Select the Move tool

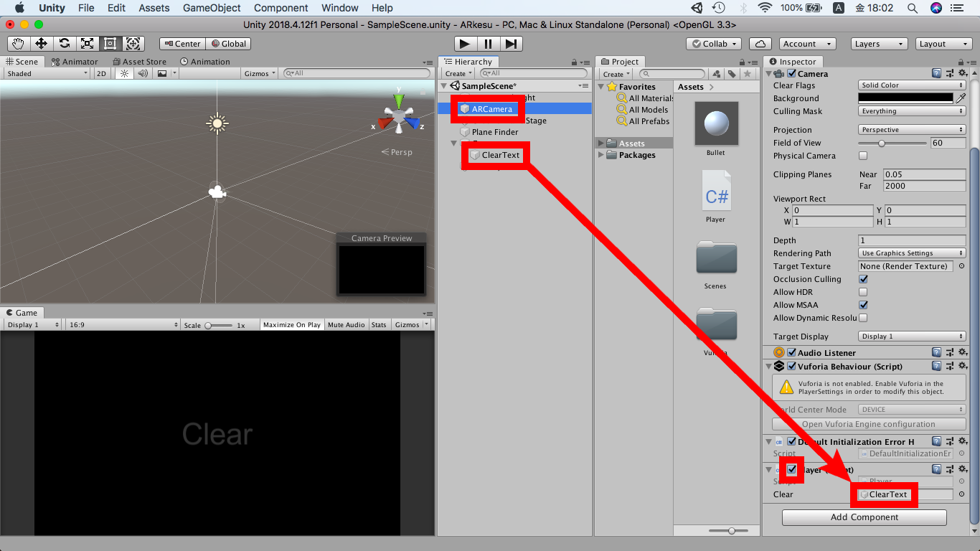coord(41,44)
